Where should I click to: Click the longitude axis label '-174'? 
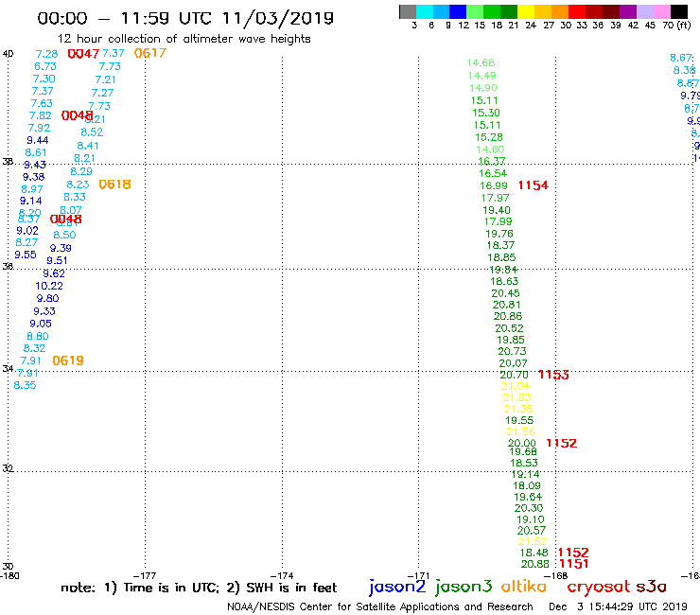pos(282,576)
